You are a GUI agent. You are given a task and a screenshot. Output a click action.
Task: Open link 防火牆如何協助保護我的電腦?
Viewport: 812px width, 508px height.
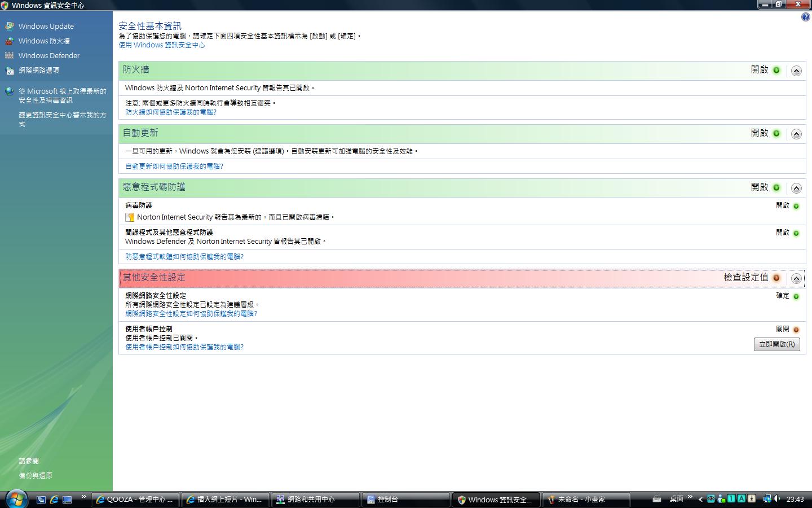pyautogui.click(x=171, y=112)
